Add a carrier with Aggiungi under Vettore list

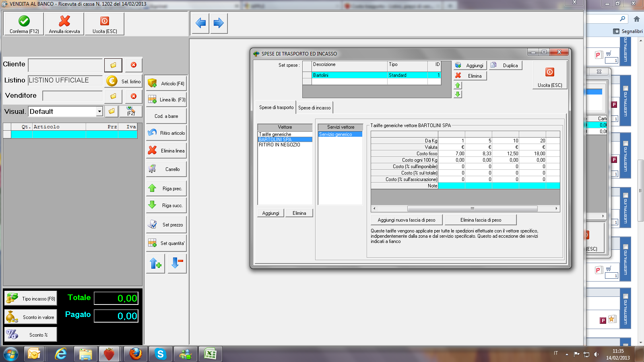pos(270,213)
